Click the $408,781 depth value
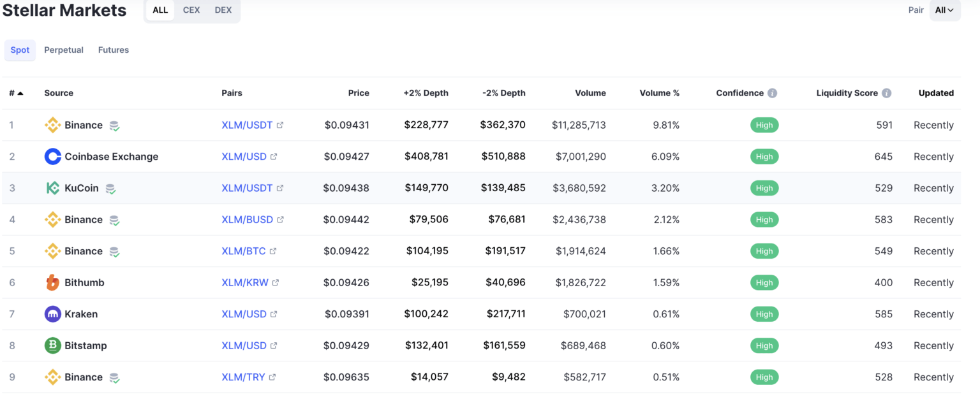Viewport: 980px width, 397px height. point(426,157)
